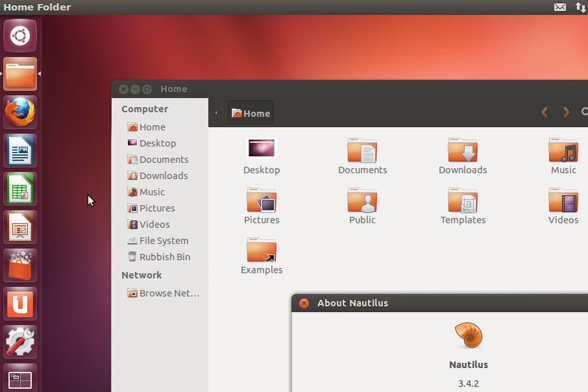Open Rubbish Bin in the sidebar
Image resolution: width=588 pixels, height=392 pixels.
158,257
